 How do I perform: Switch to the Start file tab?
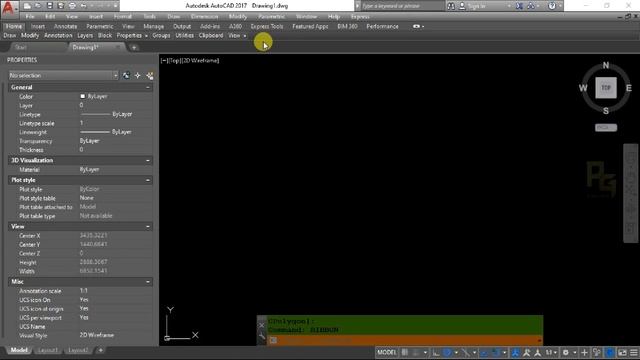[x=20, y=47]
